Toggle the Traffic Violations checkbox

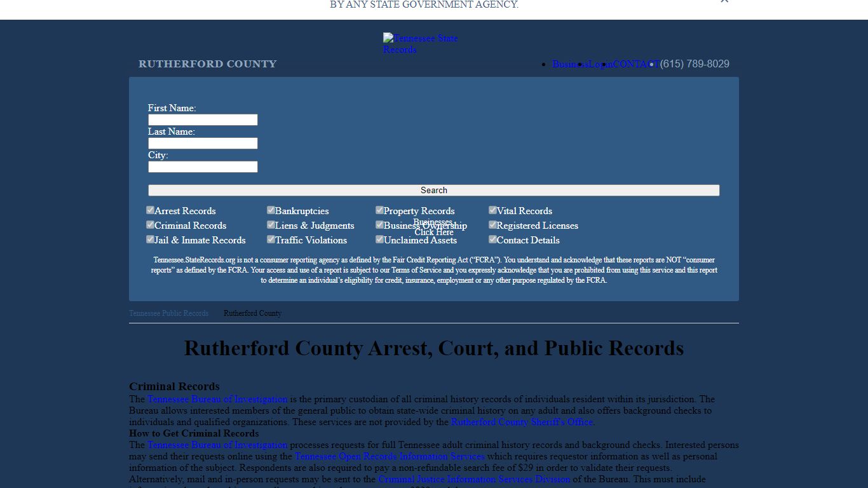click(x=271, y=239)
